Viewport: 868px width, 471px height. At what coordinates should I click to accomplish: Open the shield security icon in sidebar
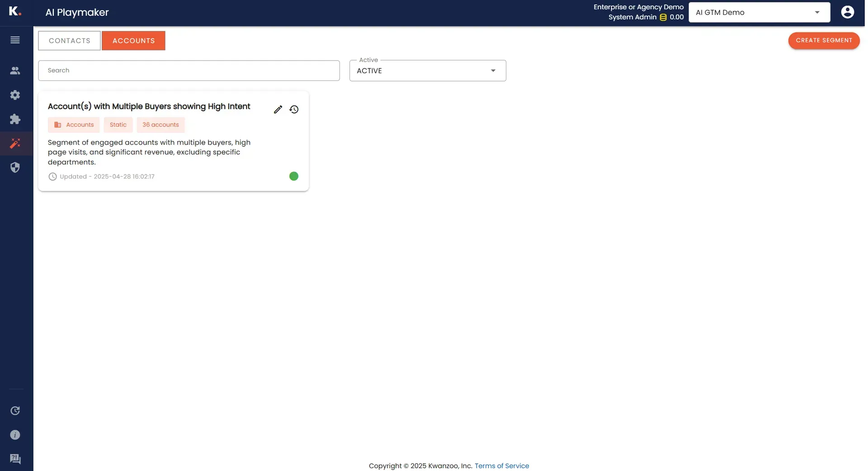(x=15, y=167)
